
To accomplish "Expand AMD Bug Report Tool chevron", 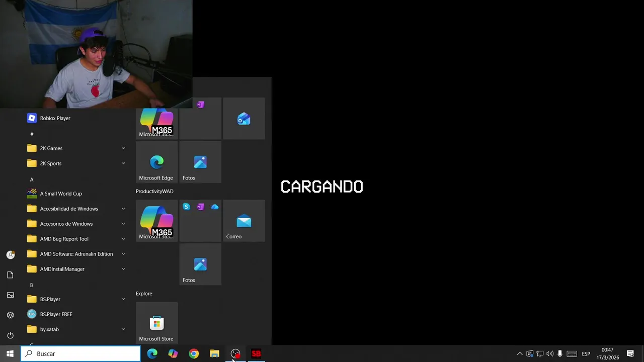I will pyautogui.click(x=123, y=239).
